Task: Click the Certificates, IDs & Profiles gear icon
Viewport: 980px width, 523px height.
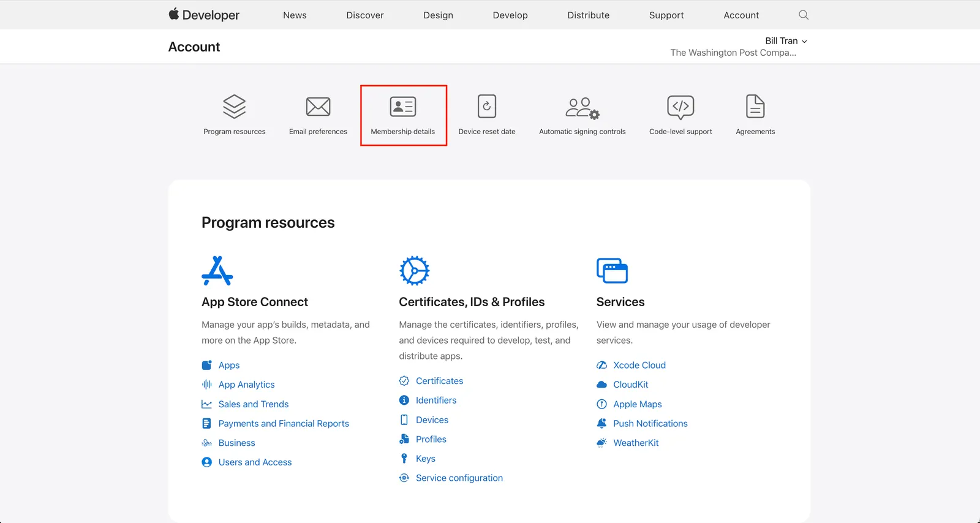Action: 415,271
